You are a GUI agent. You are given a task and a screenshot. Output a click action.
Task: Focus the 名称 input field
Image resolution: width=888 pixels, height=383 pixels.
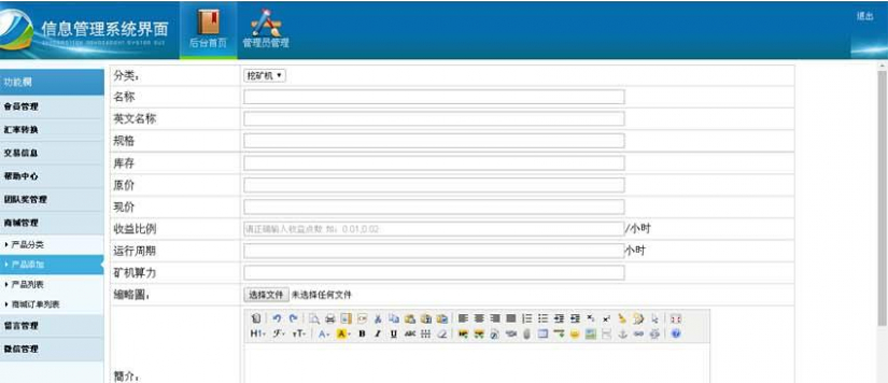434,97
